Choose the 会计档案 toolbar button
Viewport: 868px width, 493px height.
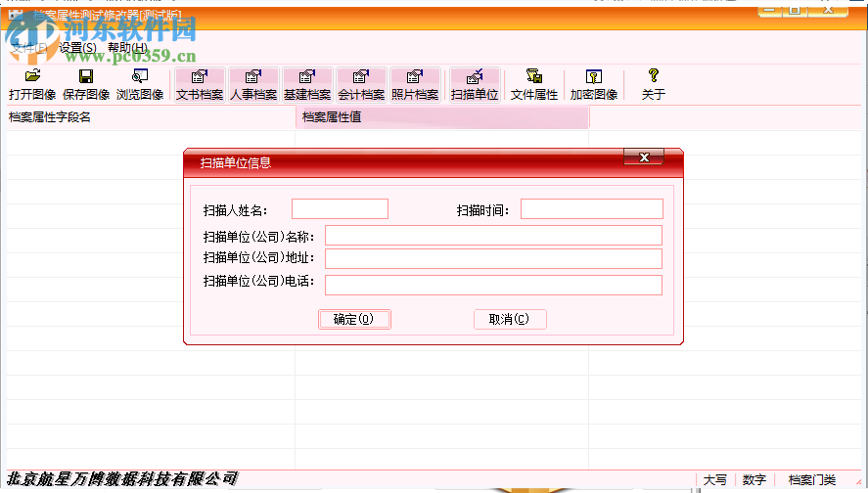(x=360, y=85)
